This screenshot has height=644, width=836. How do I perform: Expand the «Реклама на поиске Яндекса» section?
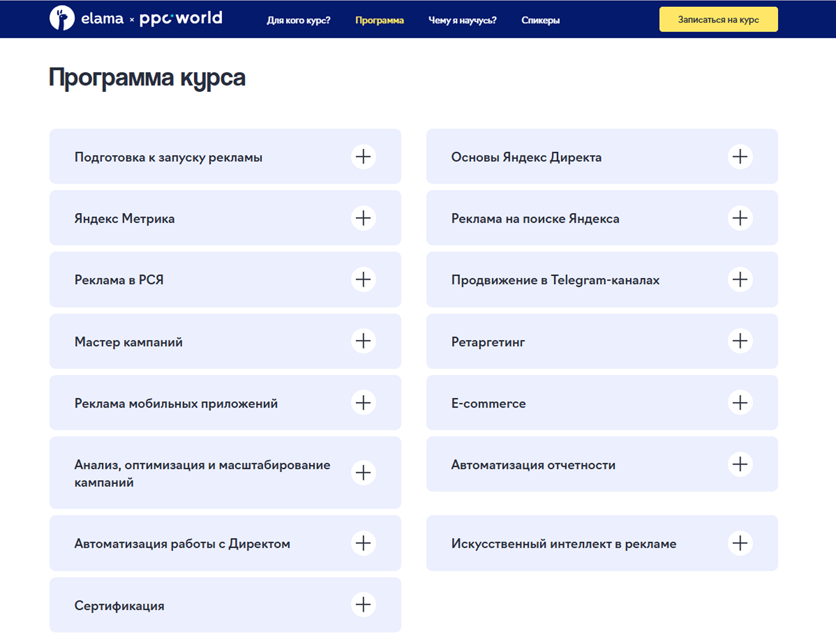[x=740, y=218]
